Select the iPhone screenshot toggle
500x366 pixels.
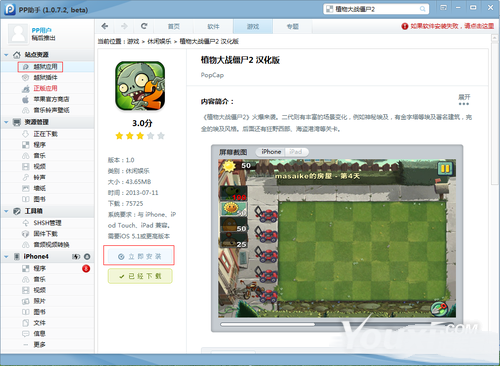pos(271,152)
